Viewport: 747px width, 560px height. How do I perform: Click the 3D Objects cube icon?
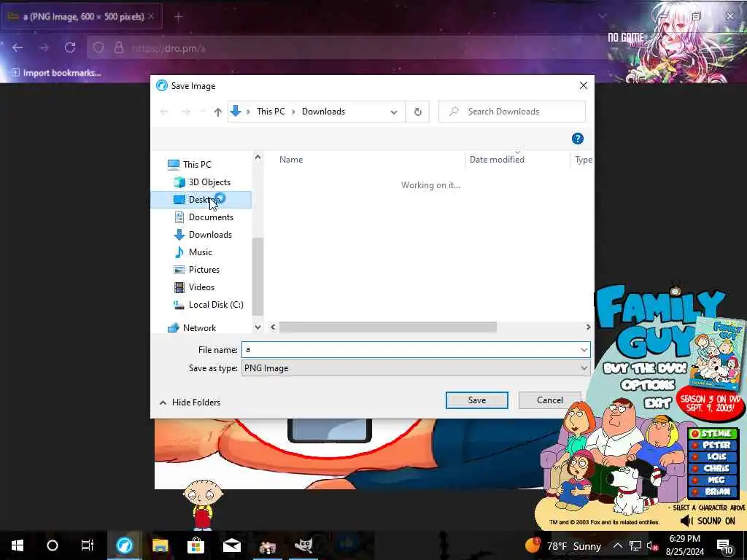pos(179,182)
